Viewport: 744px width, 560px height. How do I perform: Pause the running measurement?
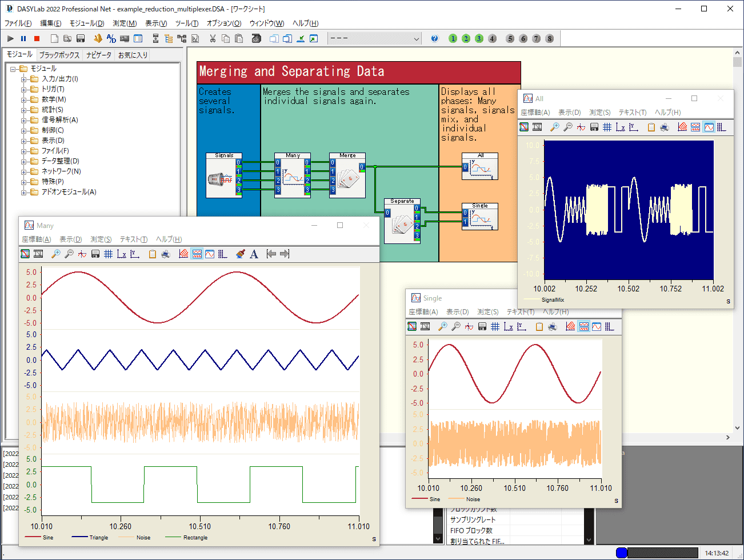[23, 38]
